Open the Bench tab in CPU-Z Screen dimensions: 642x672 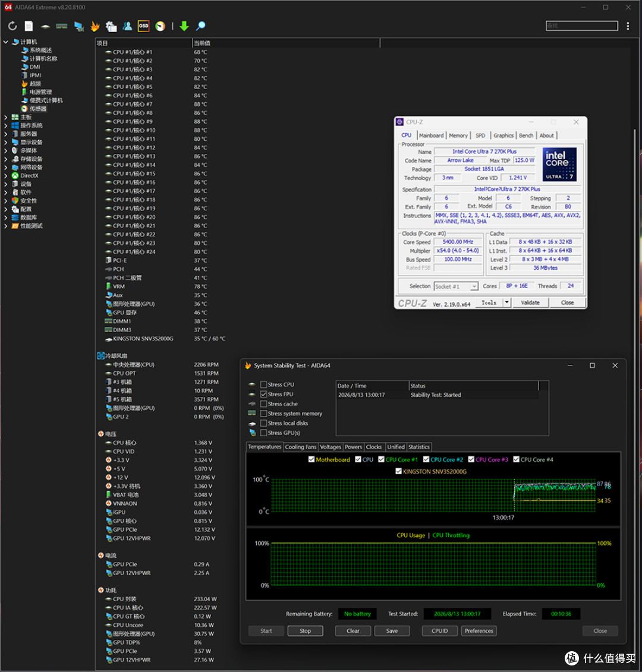[525, 135]
